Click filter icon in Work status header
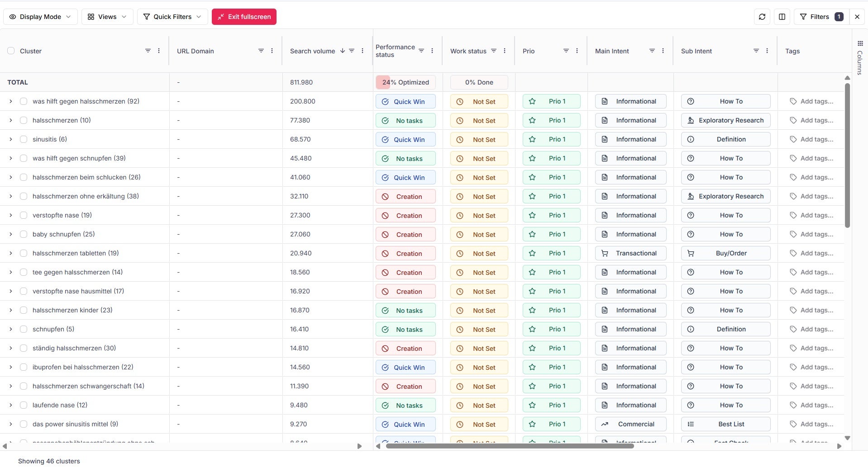Viewport: 868px width, 467px height. click(x=494, y=51)
